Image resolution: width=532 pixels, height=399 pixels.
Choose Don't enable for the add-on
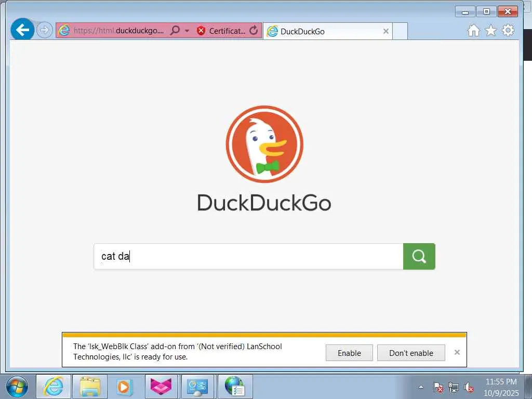tap(411, 353)
